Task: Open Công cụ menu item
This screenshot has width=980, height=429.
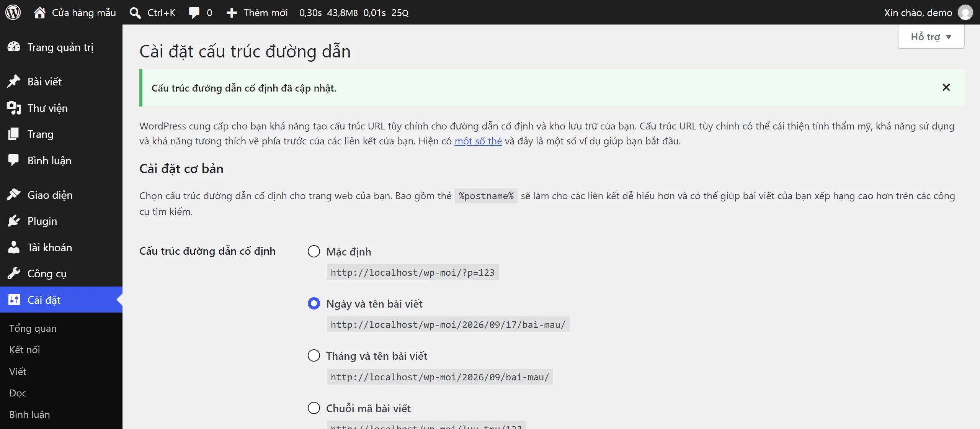Action: point(61,273)
